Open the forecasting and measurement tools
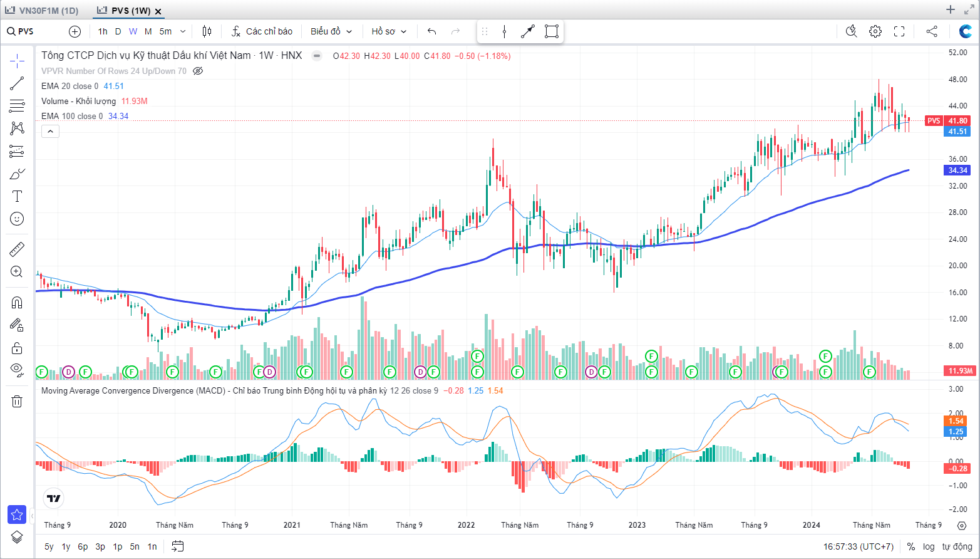This screenshot has height=559, width=980. pos(17,151)
